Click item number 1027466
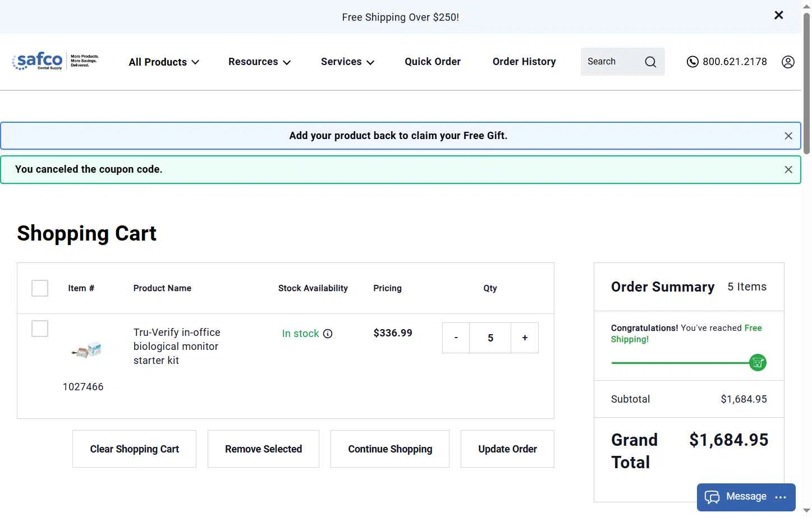Image resolution: width=812 pixels, height=517 pixels. click(x=83, y=387)
